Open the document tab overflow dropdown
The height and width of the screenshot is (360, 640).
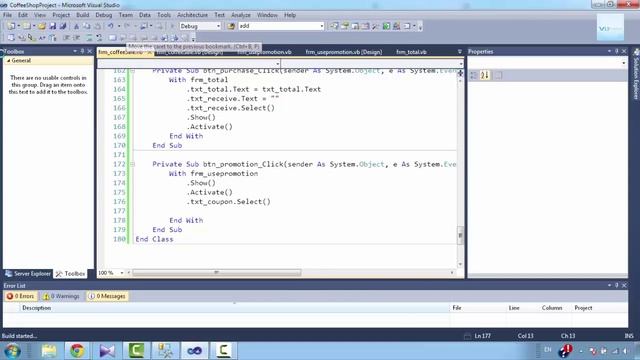click(460, 51)
